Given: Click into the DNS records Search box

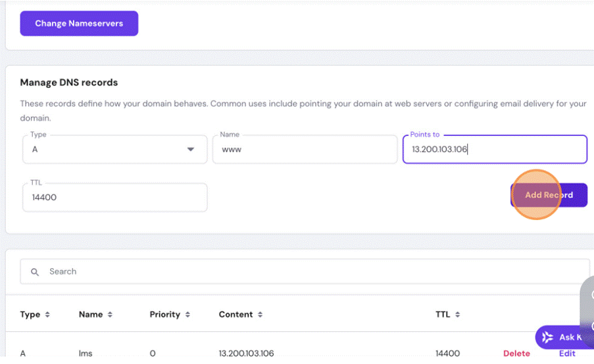Looking at the screenshot, I should pyautogui.click(x=309, y=271).
